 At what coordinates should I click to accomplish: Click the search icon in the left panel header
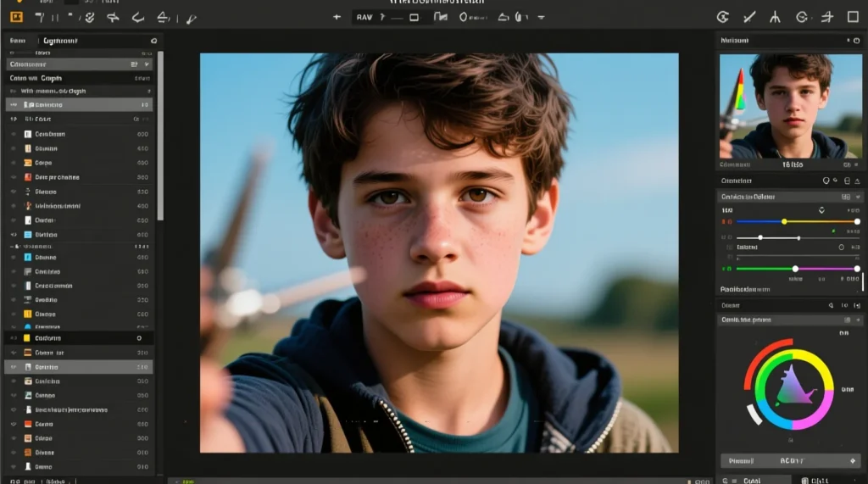pos(153,41)
